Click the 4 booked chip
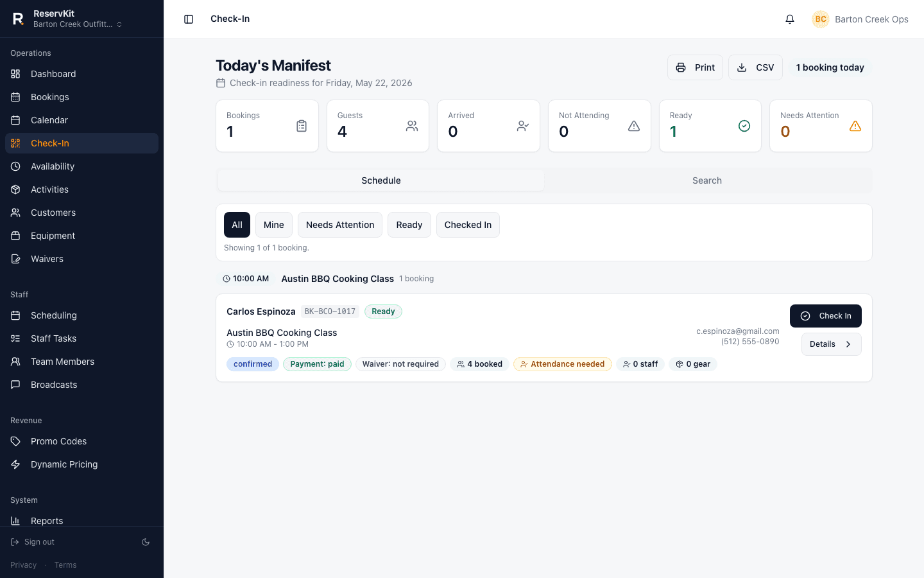Image resolution: width=924 pixels, height=578 pixels. point(480,364)
